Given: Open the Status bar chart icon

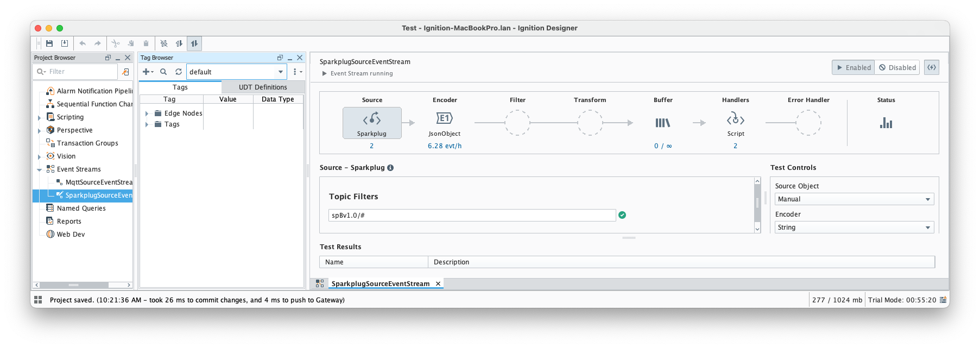Looking at the screenshot, I should [x=886, y=123].
